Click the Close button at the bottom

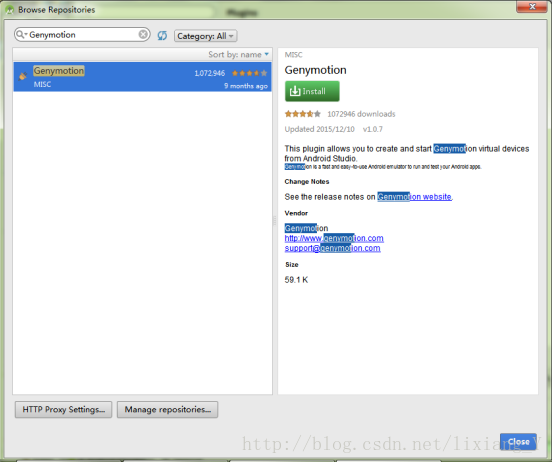coord(518,442)
